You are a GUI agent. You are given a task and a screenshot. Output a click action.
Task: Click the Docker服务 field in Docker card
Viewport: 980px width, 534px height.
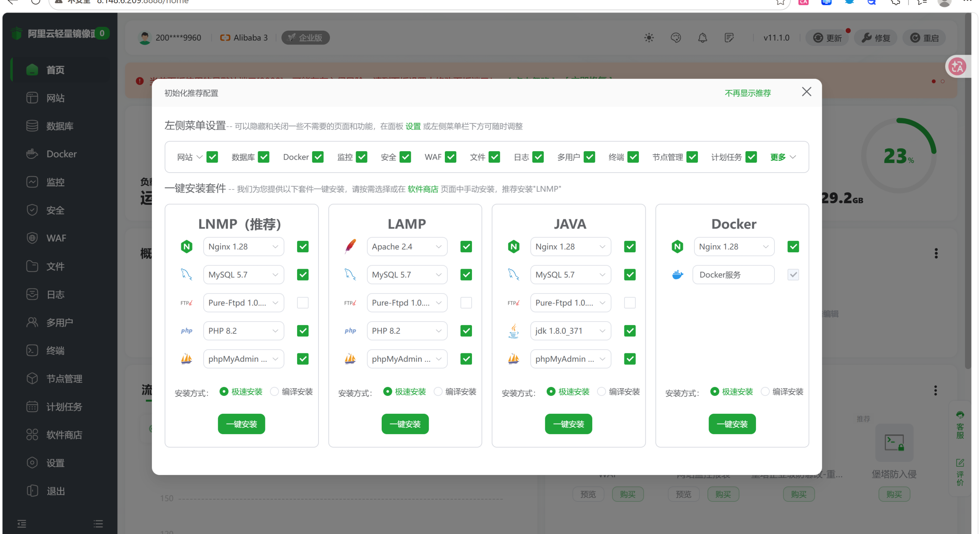733,274
